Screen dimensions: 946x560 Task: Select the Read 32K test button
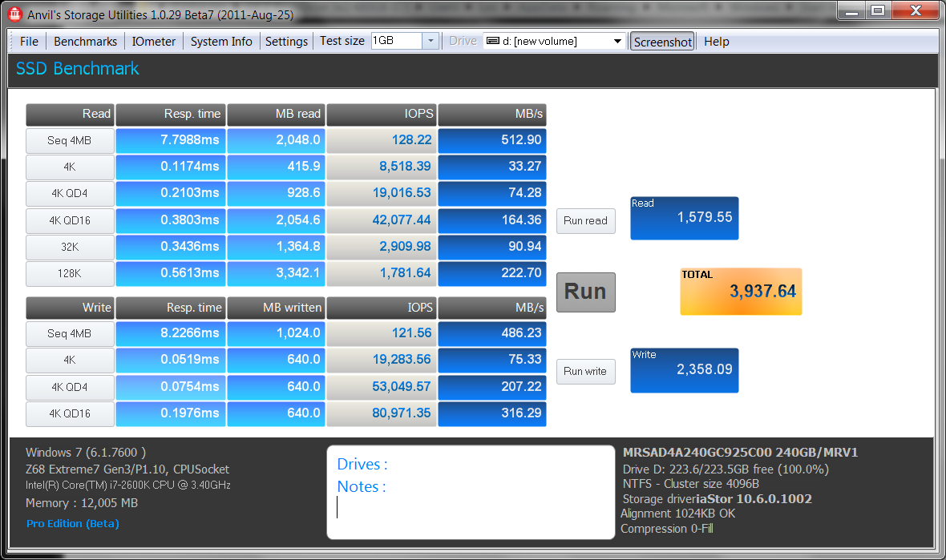[x=70, y=247]
